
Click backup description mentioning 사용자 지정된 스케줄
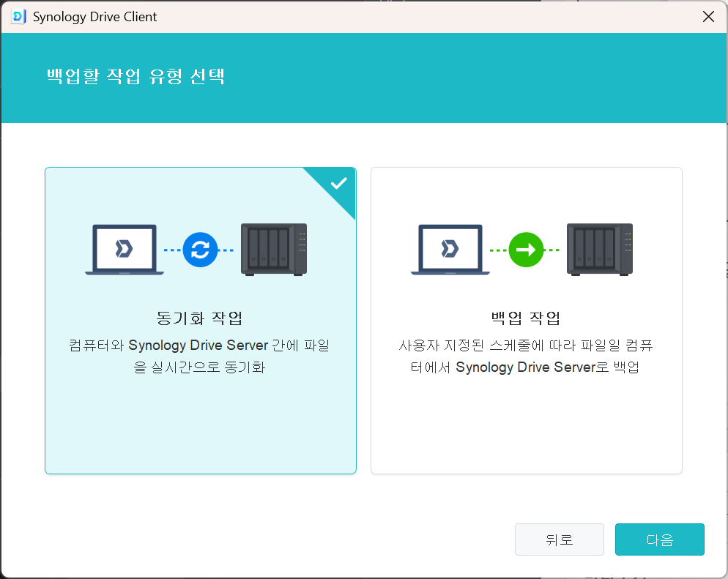pos(526,356)
